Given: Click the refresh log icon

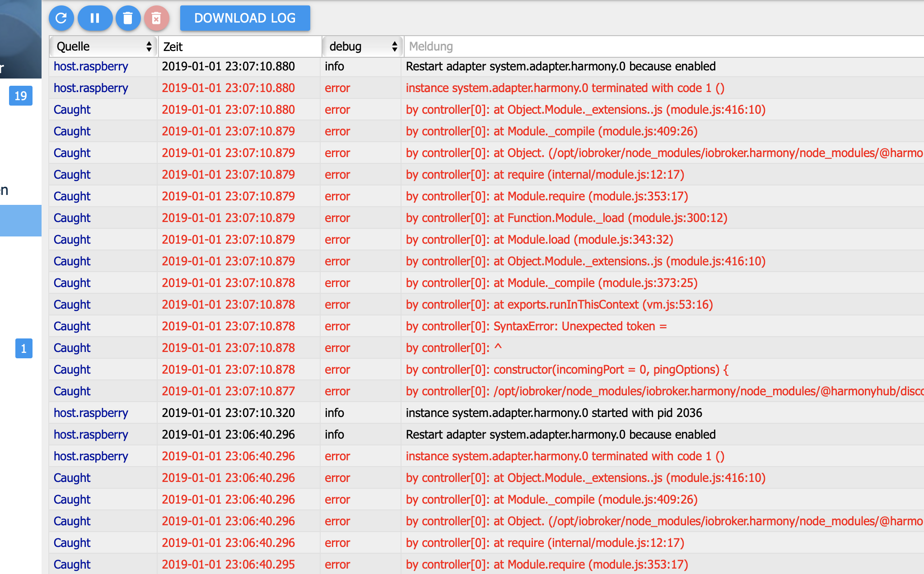Looking at the screenshot, I should (x=61, y=18).
